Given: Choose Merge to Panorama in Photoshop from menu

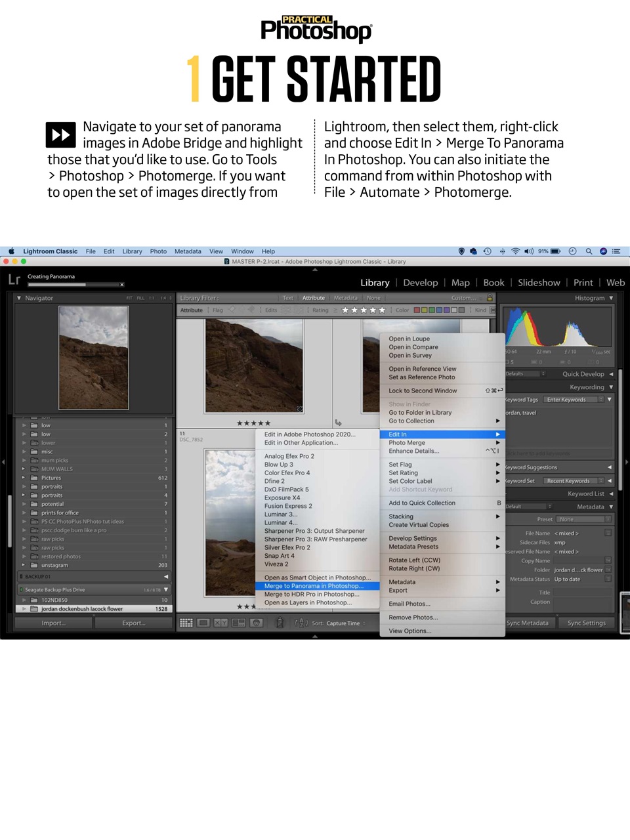Looking at the screenshot, I should click(315, 585).
